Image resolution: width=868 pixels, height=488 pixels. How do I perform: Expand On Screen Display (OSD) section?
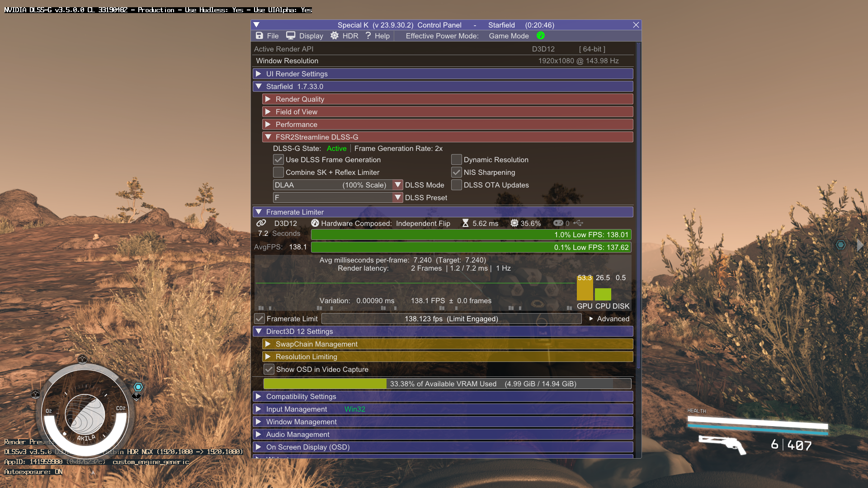click(x=443, y=447)
